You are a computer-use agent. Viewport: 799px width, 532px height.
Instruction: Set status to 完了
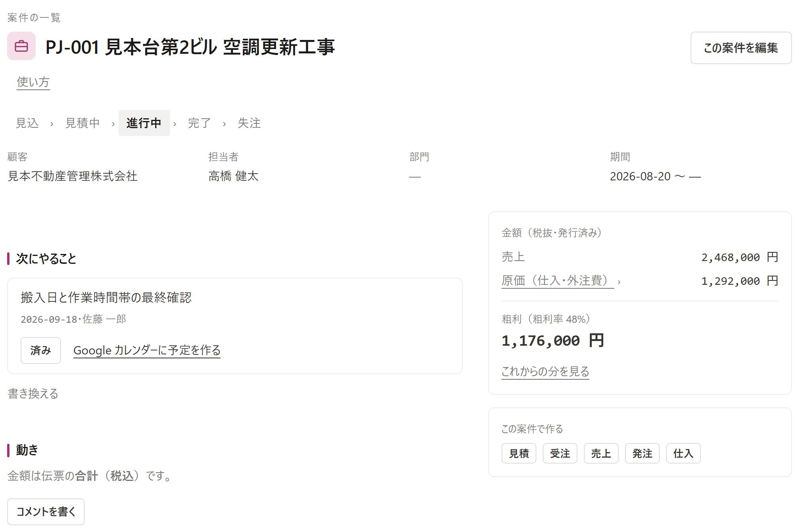pos(199,123)
